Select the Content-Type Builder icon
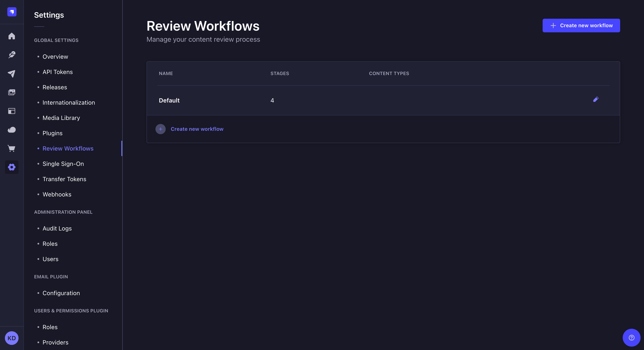This screenshot has width=644, height=350. pyautogui.click(x=11, y=111)
